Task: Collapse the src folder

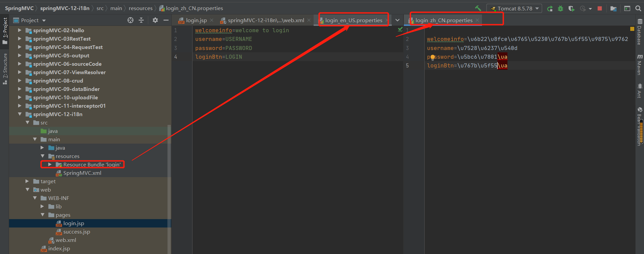Action: click(x=28, y=122)
